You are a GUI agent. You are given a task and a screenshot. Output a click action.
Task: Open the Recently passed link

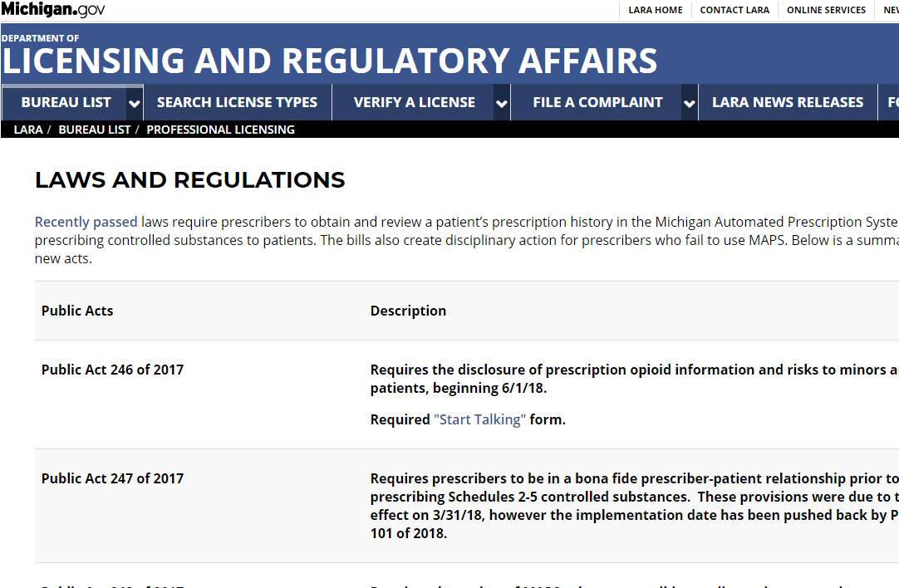[86, 222]
